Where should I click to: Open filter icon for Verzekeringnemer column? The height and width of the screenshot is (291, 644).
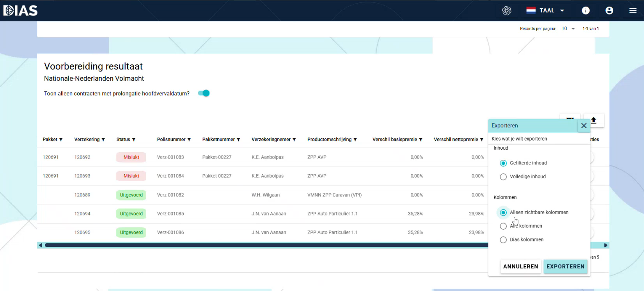(294, 140)
